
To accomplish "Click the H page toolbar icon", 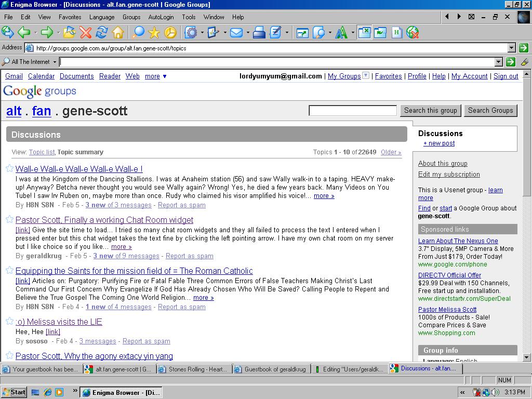I will point(396,33).
